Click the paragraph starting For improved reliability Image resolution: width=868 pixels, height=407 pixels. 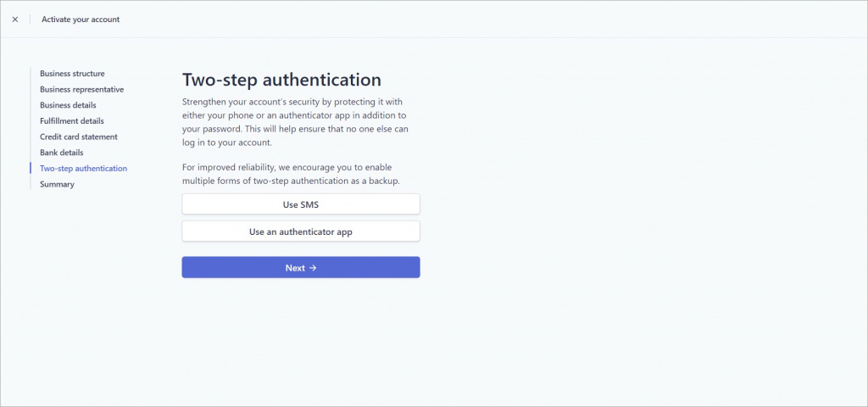[292, 174]
